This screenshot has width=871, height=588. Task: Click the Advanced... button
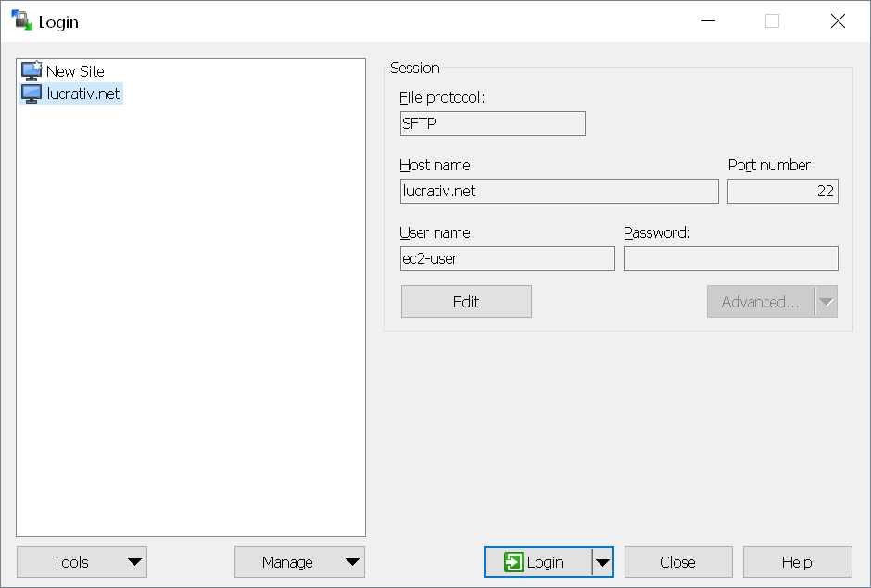click(761, 302)
